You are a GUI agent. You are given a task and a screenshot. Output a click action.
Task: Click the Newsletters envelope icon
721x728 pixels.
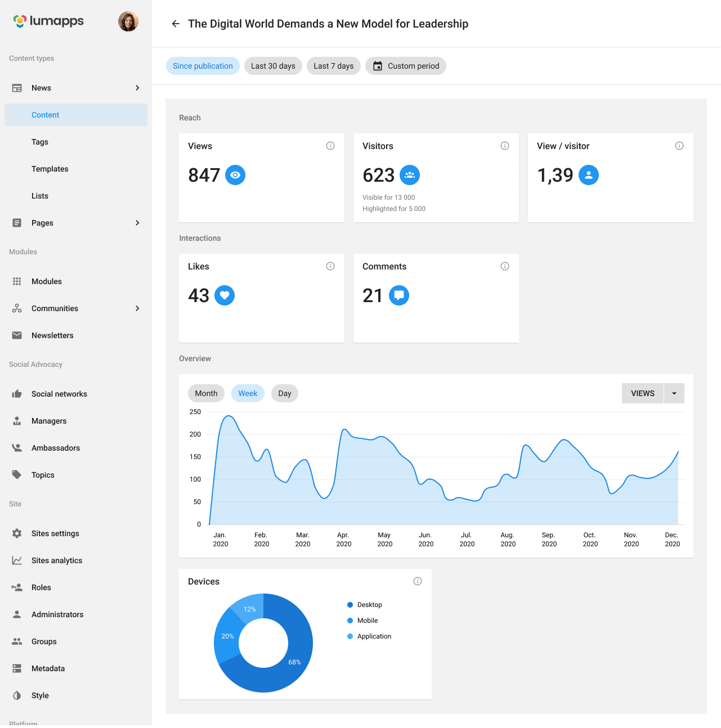click(x=17, y=335)
